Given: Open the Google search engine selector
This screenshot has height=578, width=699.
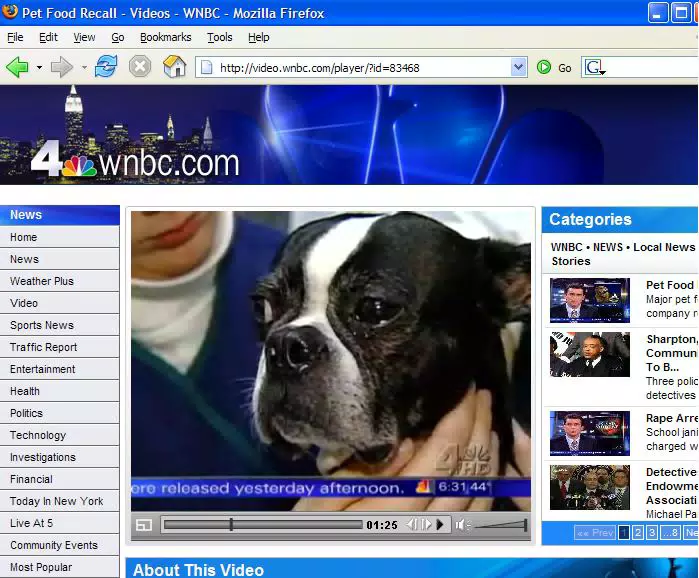Looking at the screenshot, I should coord(596,68).
